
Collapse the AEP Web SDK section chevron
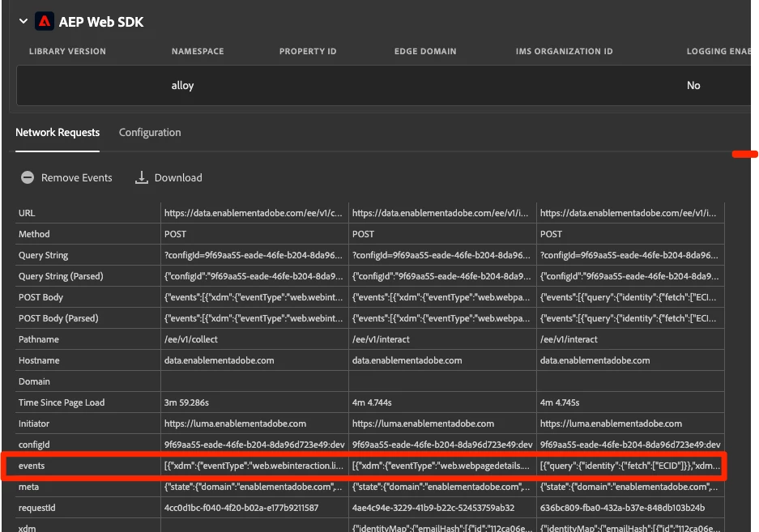click(23, 21)
